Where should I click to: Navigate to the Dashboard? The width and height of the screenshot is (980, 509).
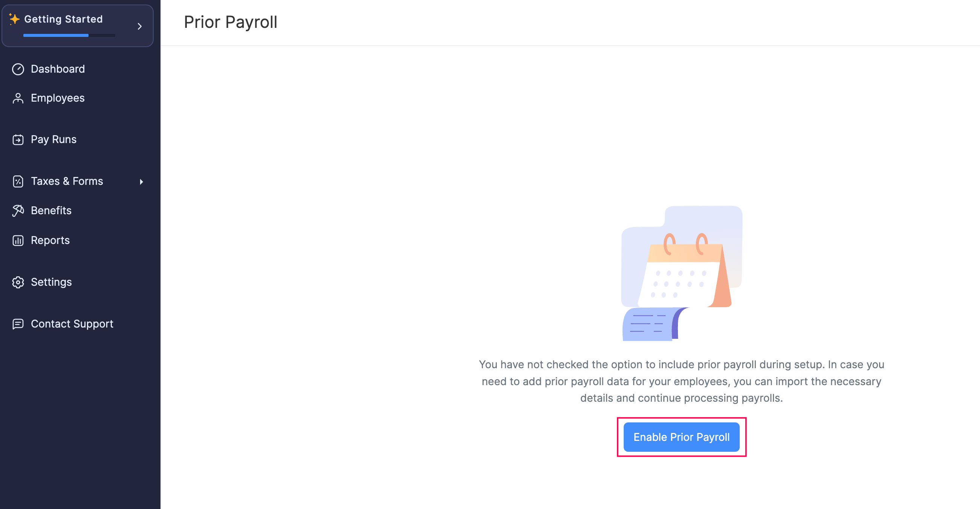click(58, 69)
